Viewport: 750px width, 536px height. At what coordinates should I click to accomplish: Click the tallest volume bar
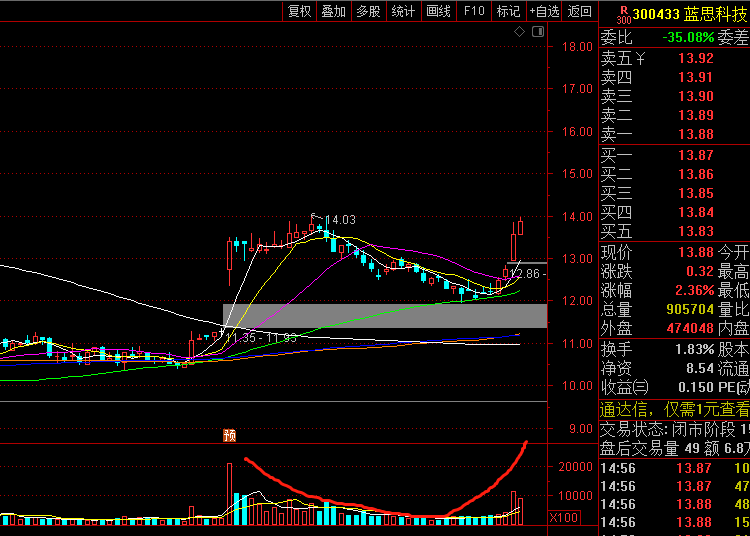pos(230,494)
